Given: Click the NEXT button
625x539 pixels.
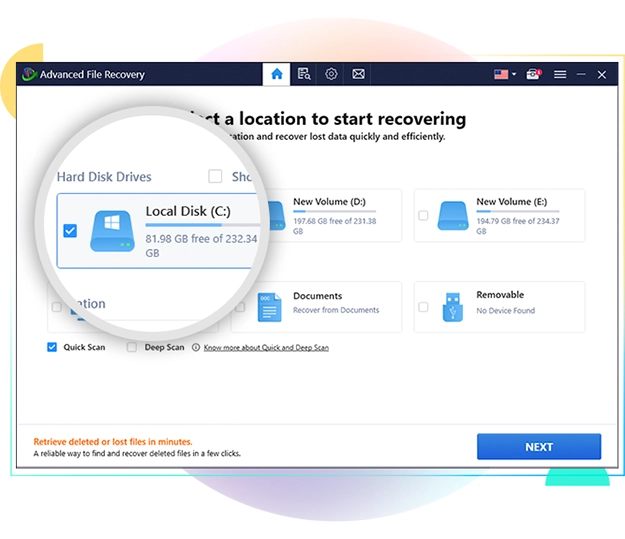Looking at the screenshot, I should tap(539, 447).
